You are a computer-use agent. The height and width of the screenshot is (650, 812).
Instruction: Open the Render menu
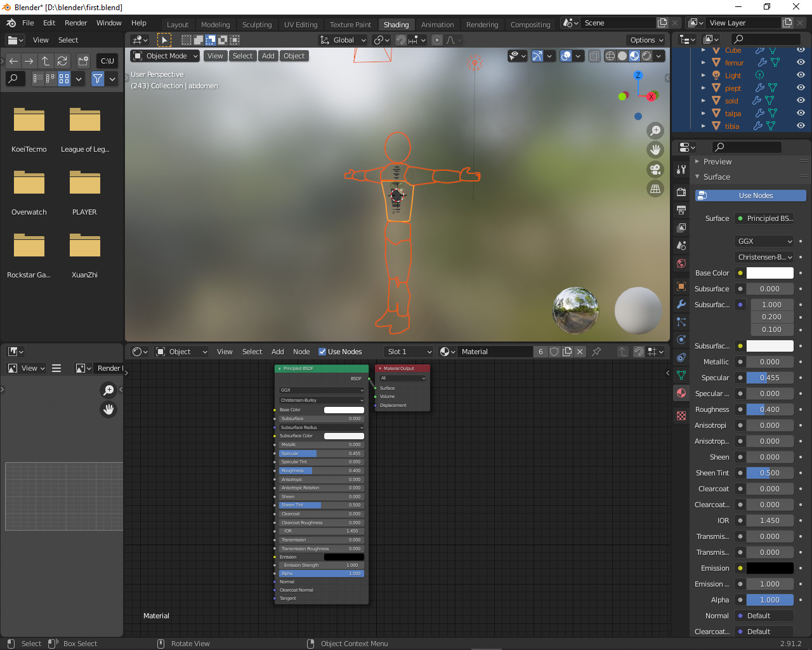[x=75, y=22]
